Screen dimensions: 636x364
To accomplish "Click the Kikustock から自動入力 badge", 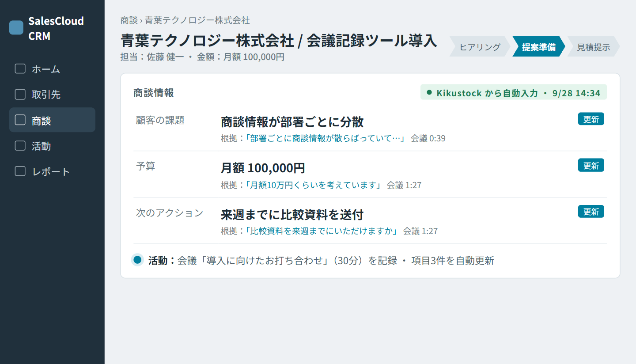I will point(514,93).
